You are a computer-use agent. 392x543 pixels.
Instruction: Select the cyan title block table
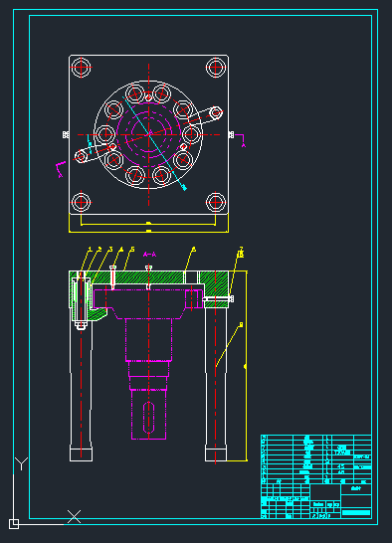click(315, 476)
